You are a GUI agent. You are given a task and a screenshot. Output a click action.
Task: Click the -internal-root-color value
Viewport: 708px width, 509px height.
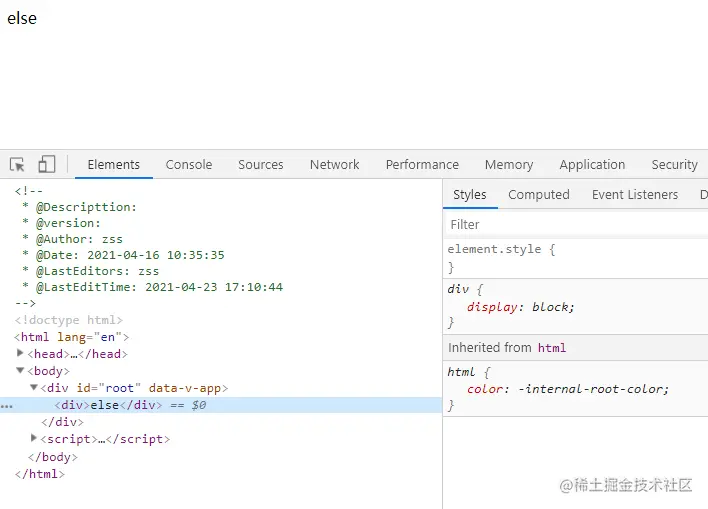pos(590,389)
